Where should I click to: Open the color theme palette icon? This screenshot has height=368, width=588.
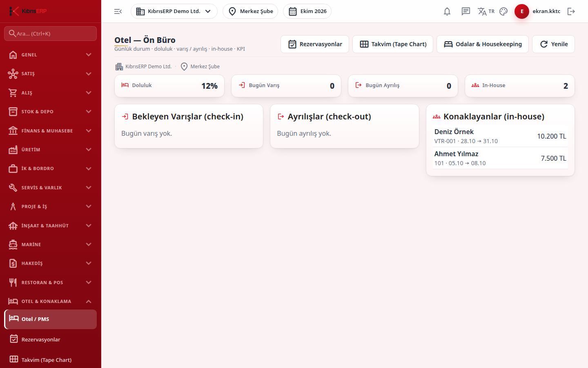[503, 11]
